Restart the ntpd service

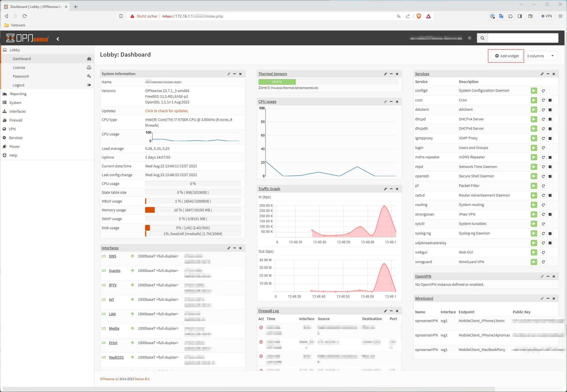[x=543, y=167]
